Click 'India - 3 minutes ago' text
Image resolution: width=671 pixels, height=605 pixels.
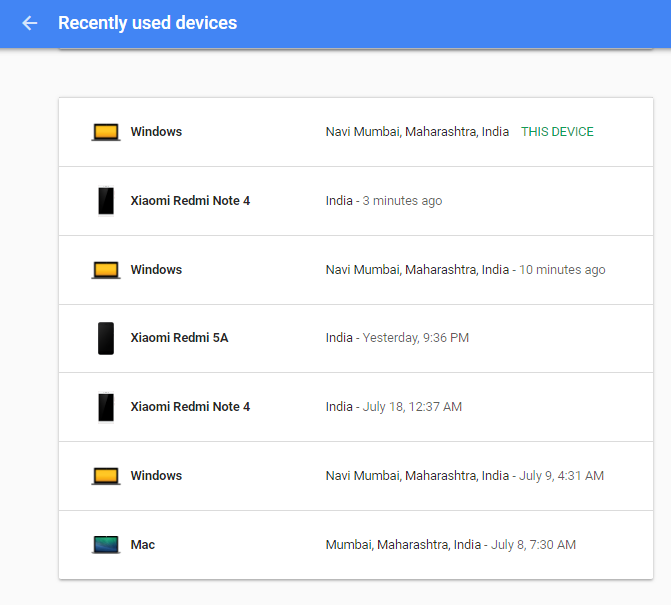[384, 201]
